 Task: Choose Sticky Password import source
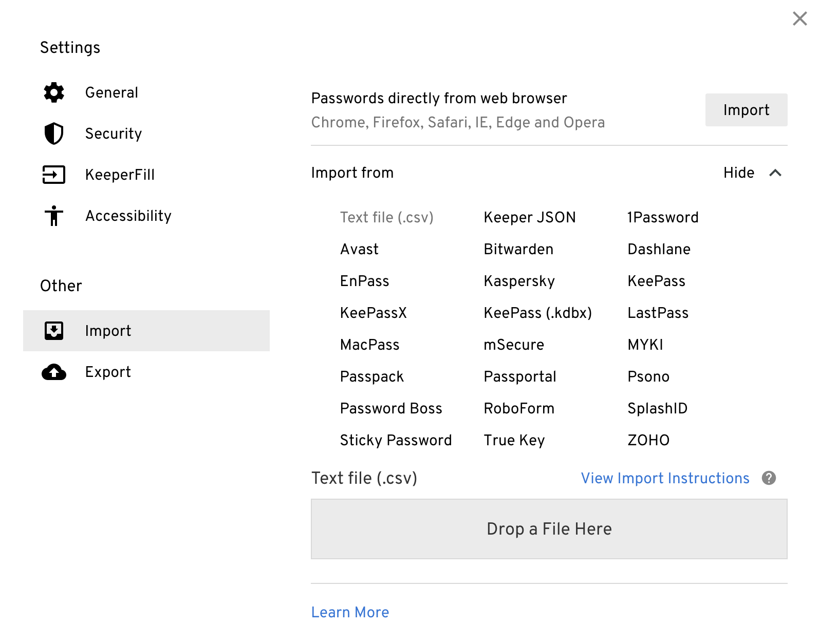click(396, 440)
